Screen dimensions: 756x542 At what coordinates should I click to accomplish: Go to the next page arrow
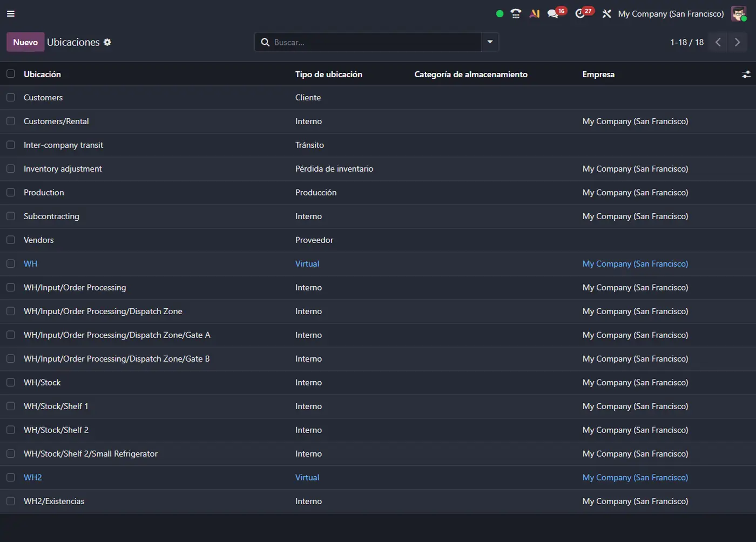tap(737, 42)
